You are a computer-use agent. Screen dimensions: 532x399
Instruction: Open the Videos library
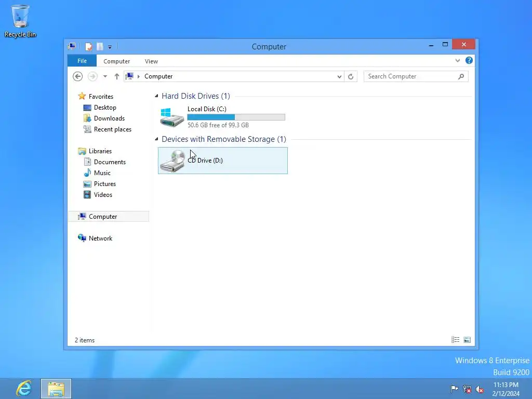point(103,194)
